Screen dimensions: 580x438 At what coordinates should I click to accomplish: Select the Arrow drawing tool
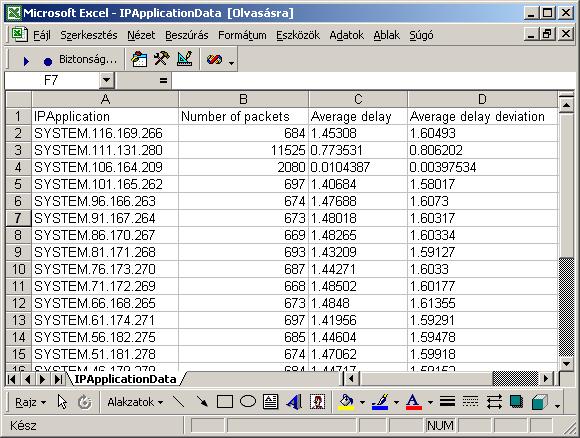pyautogui.click(x=202, y=402)
